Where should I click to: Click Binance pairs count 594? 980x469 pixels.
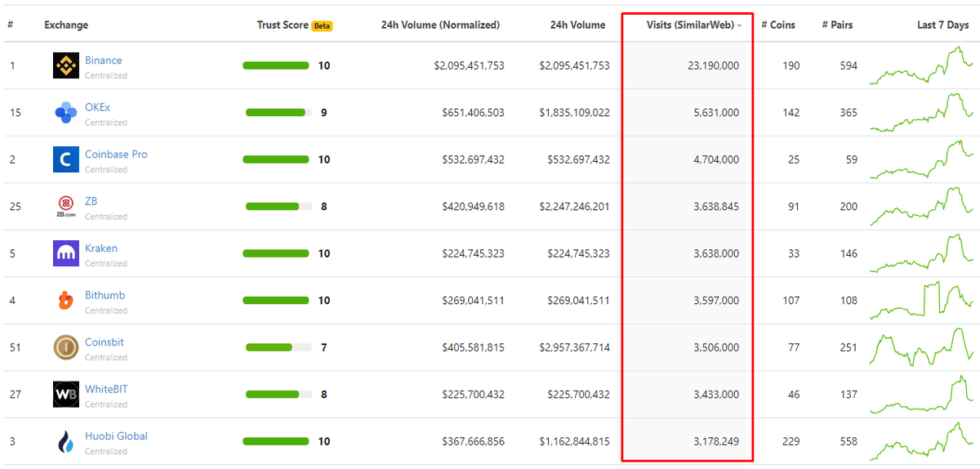849,65
